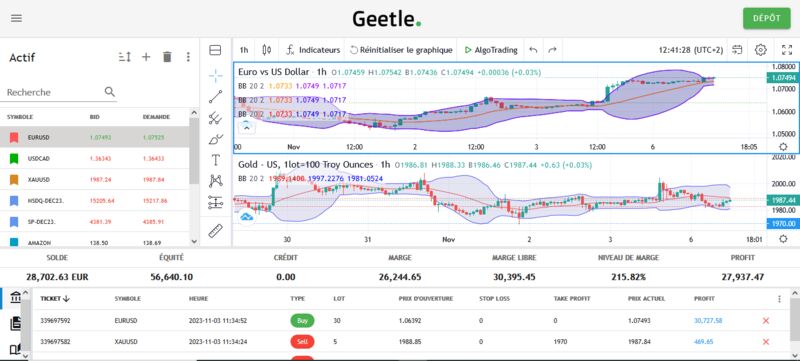The image size is (800, 361).
Task: Undo the last chart action
Action: tap(533, 50)
